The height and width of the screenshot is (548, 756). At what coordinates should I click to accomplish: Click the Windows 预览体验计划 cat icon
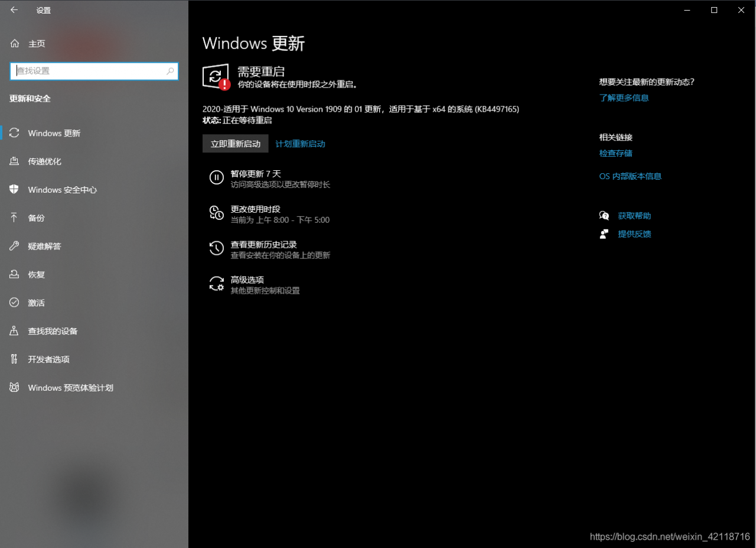tap(14, 388)
